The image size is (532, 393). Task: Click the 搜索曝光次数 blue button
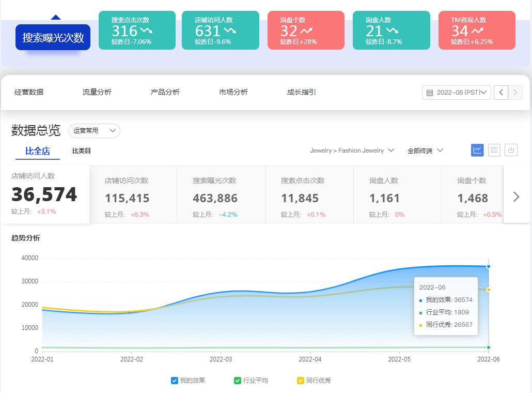pos(53,37)
